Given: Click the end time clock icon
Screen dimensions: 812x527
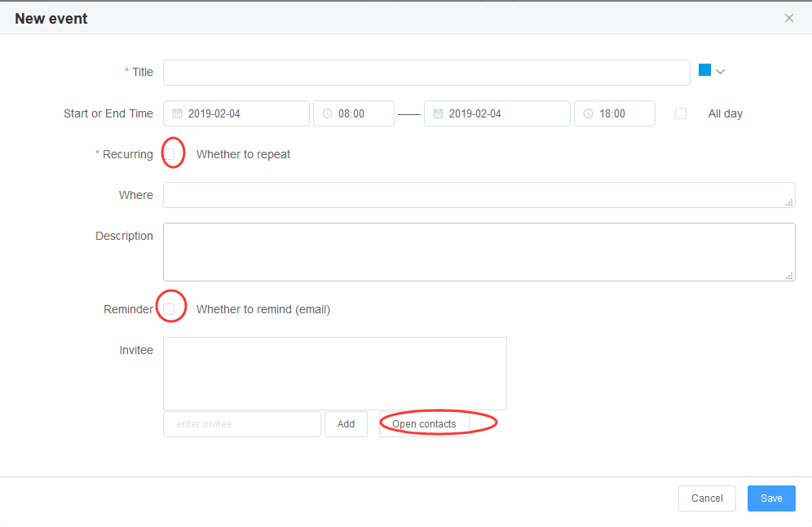Looking at the screenshot, I should [589, 113].
